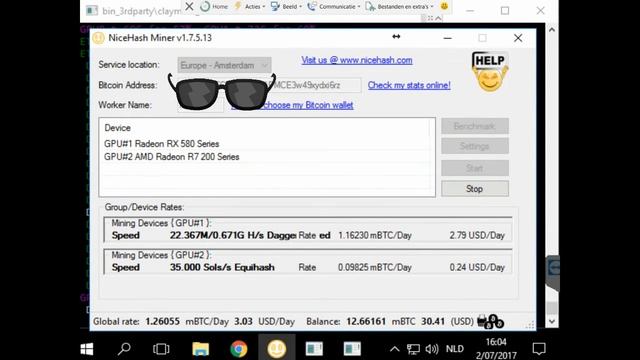The width and height of the screenshot is (640, 360).
Task: Open Task View on taskbar
Action: click(161, 349)
